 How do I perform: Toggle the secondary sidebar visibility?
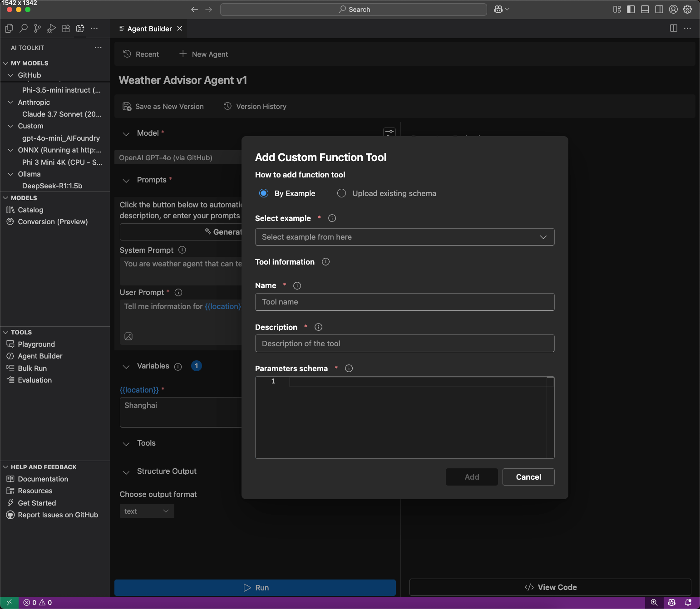tap(659, 9)
